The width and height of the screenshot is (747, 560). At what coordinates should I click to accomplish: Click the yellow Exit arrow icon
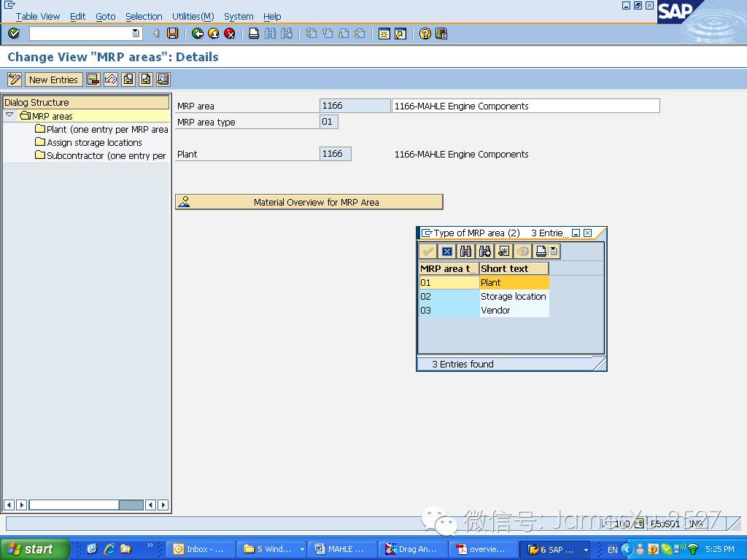[214, 34]
